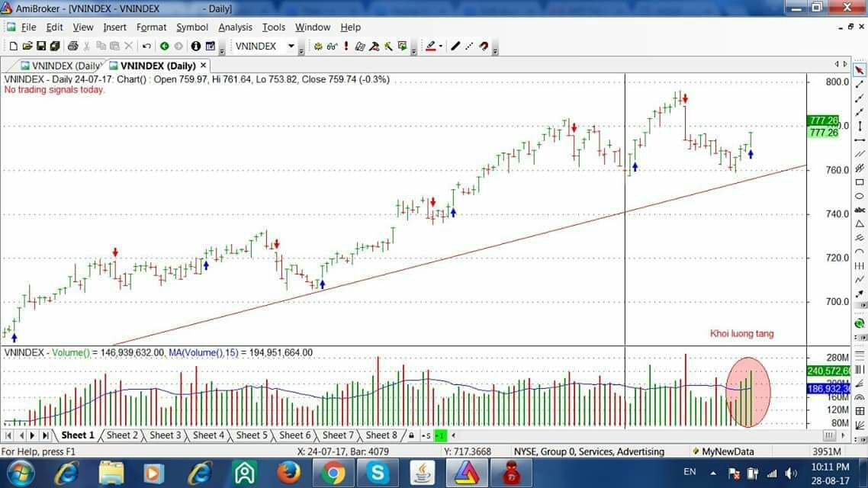Image resolution: width=868 pixels, height=488 pixels.
Task: Select the thick line style icon
Action: [x=455, y=47]
